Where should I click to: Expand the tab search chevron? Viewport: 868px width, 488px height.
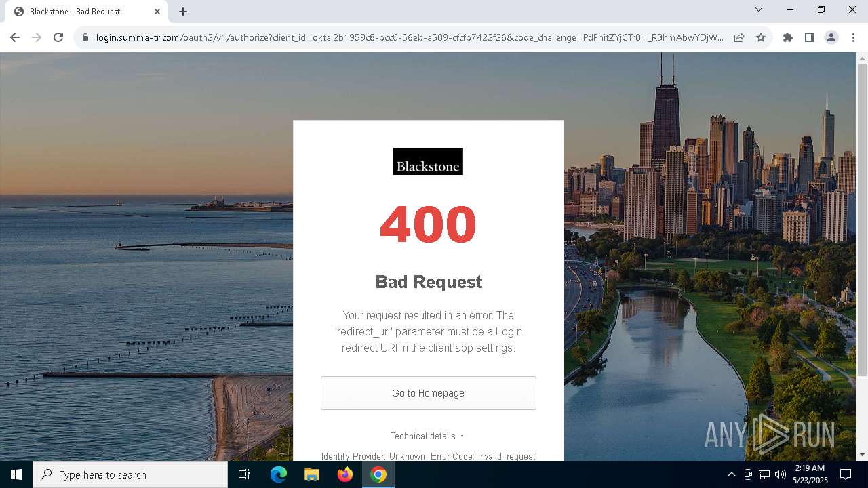point(759,9)
